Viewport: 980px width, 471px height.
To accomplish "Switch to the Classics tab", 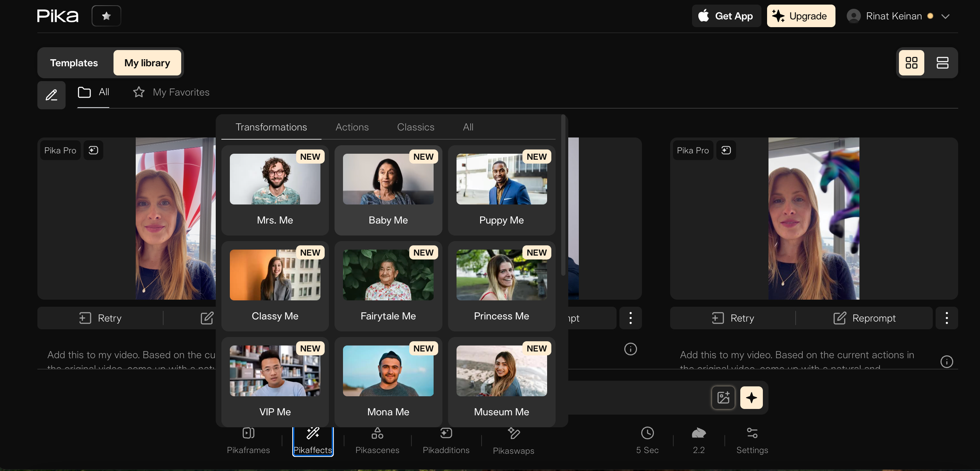I will [415, 127].
